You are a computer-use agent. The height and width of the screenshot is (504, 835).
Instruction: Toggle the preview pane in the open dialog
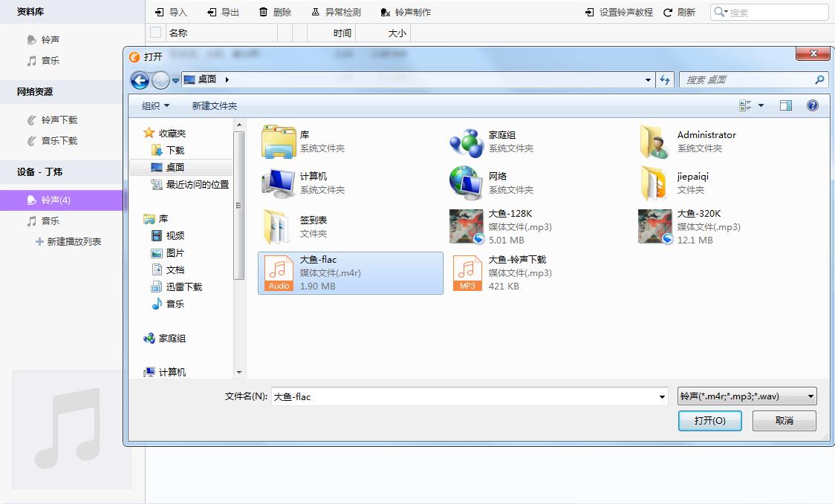click(785, 105)
